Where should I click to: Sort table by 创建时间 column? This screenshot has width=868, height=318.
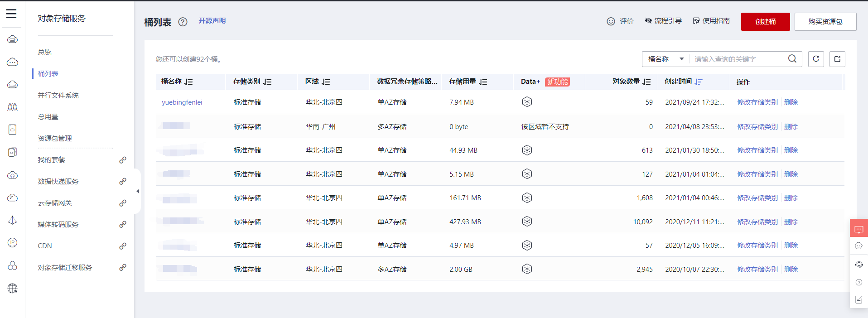point(698,82)
